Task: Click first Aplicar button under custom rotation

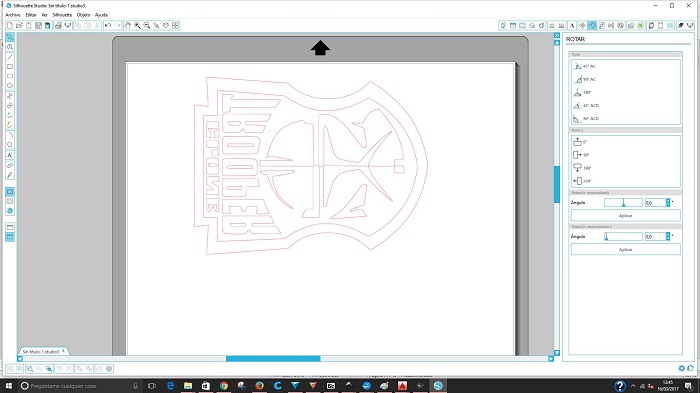Action: [x=625, y=216]
